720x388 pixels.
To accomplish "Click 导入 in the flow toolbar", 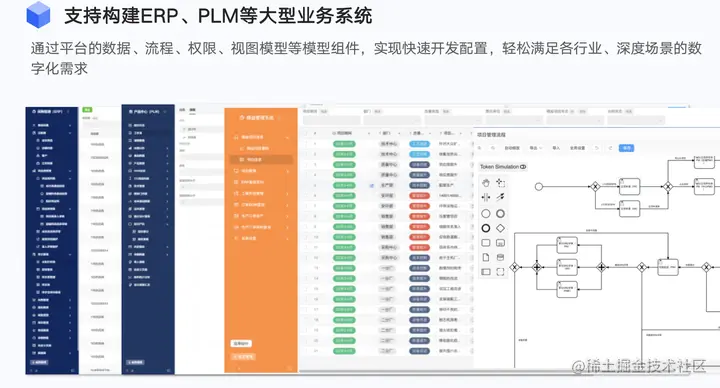I will pyautogui.click(x=556, y=148).
